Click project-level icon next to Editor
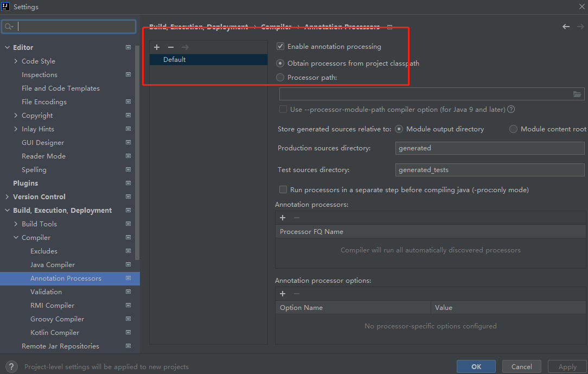The image size is (588, 374). [x=128, y=47]
